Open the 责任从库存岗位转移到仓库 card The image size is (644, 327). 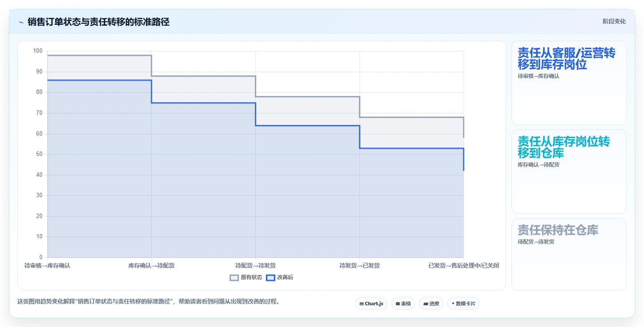tap(569, 171)
